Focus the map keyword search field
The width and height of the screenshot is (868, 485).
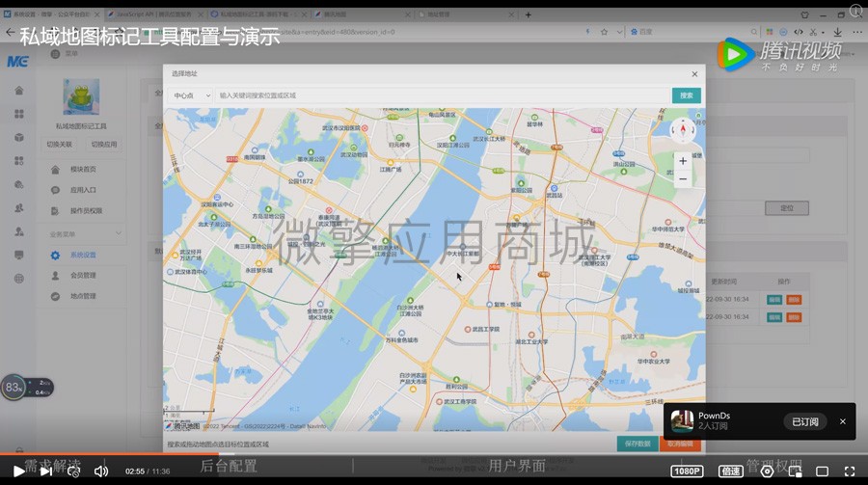pyautogui.click(x=442, y=95)
